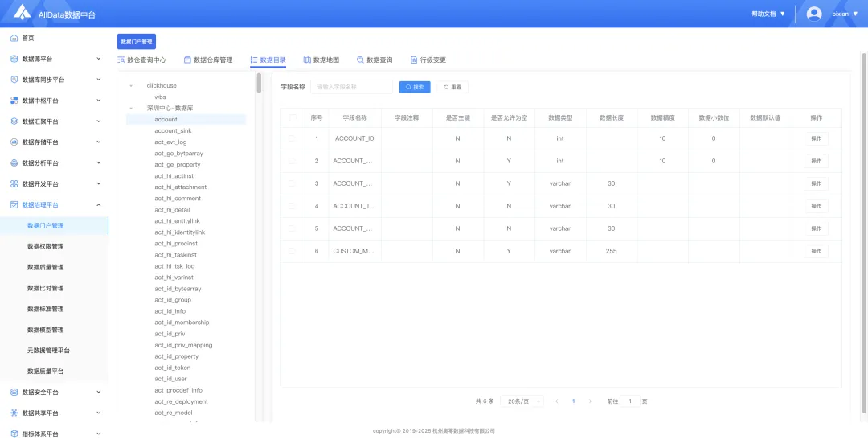The image size is (868, 440).
Task: Check the box for row number 2
Action: point(293,161)
